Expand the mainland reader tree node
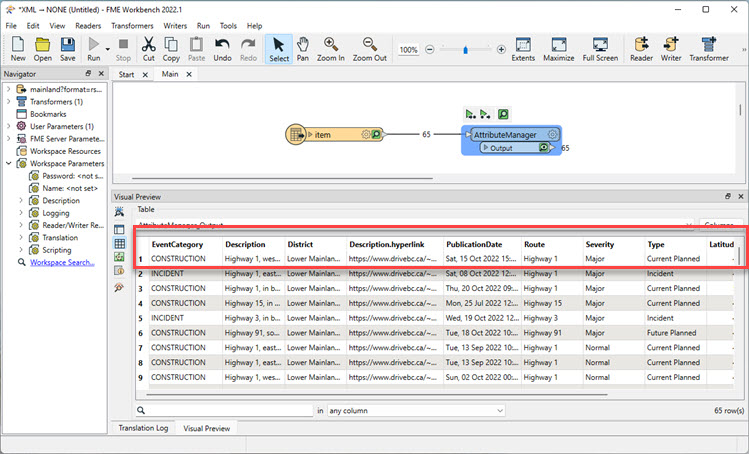Image resolution: width=749 pixels, height=454 pixels. click(x=8, y=89)
